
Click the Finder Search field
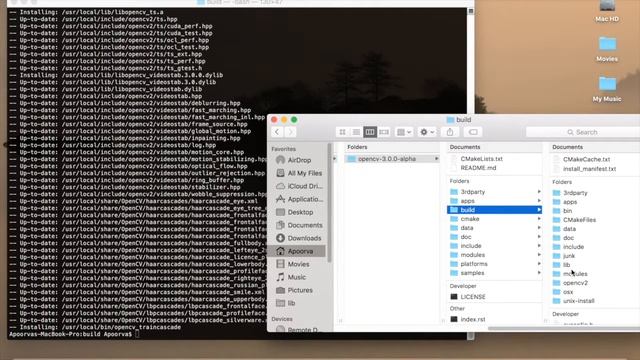[x=583, y=132]
